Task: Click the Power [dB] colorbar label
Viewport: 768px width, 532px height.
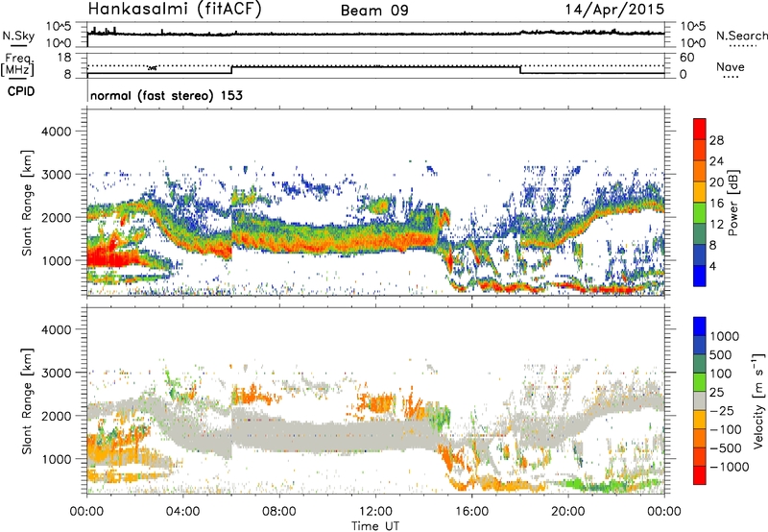Action: [732, 203]
